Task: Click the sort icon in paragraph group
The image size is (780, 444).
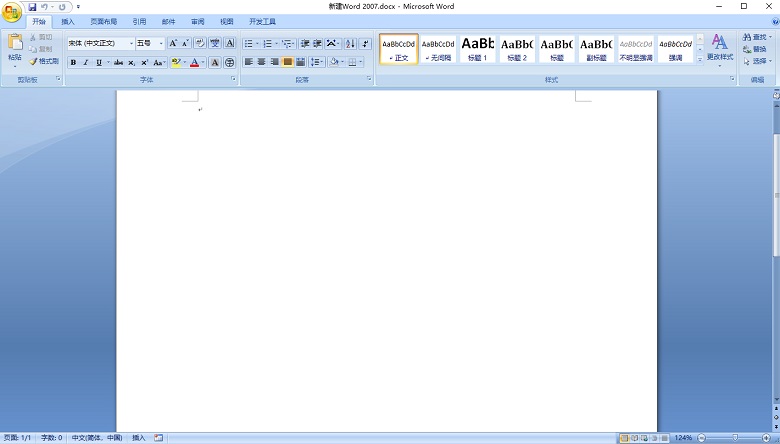Action: [x=350, y=44]
